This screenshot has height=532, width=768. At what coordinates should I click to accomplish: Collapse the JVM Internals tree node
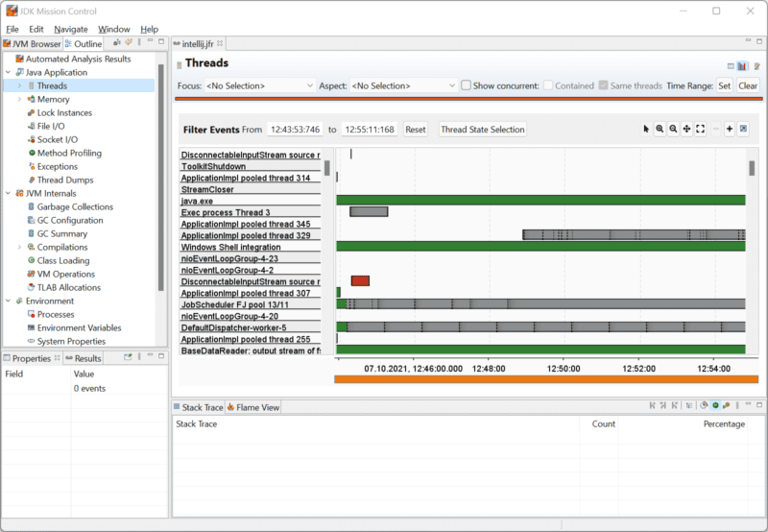[8, 193]
